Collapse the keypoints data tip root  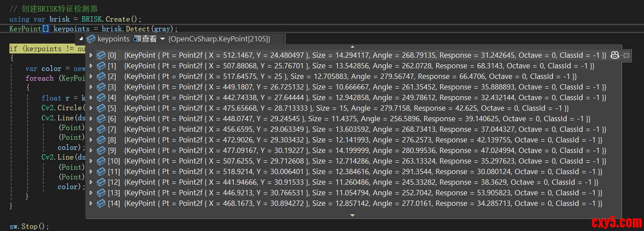[x=81, y=39]
